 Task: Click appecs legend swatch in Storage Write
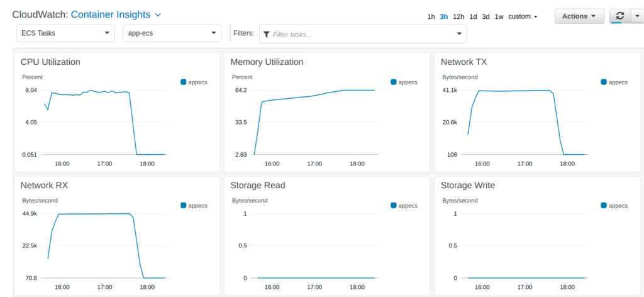coord(604,205)
